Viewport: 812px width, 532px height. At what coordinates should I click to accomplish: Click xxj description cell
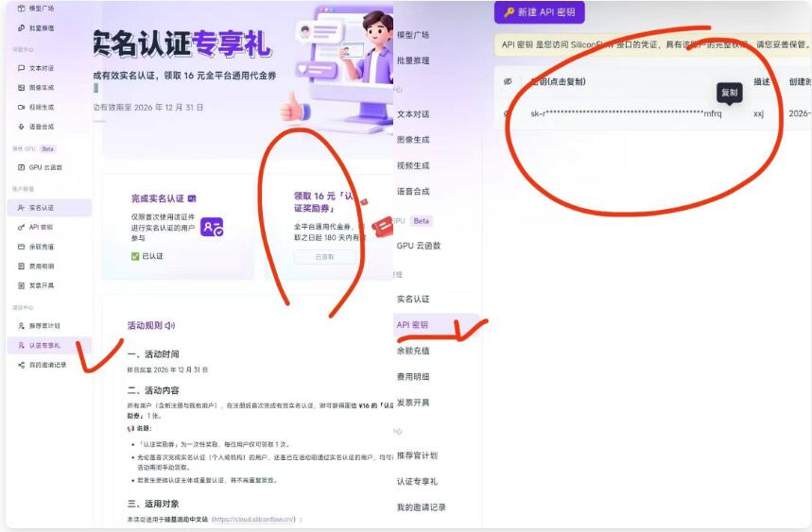[759, 113]
